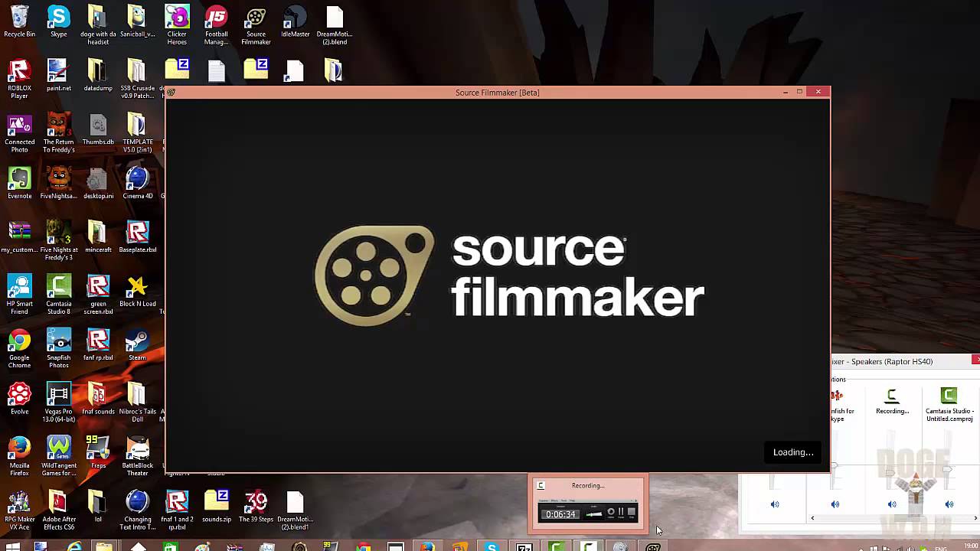The width and height of the screenshot is (980, 551).
Task: Select the desktop.ini file icon
Action: click(98, 183)
